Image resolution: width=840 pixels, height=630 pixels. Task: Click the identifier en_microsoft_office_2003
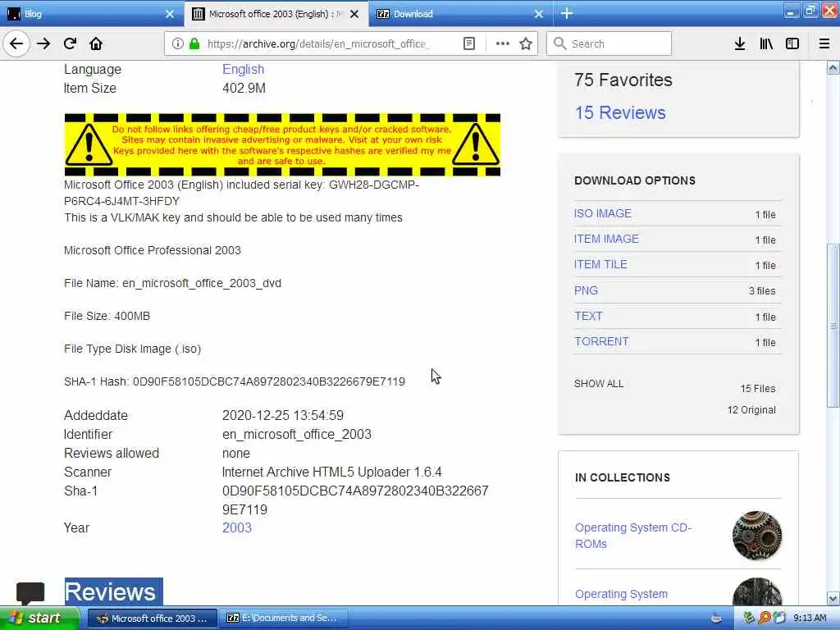click(296, 434)
